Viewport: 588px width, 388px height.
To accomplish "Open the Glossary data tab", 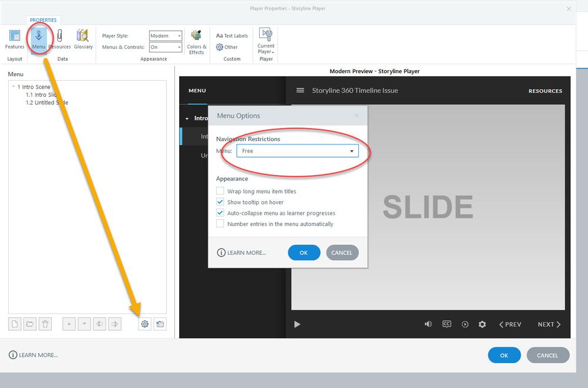I will (83, 39).
